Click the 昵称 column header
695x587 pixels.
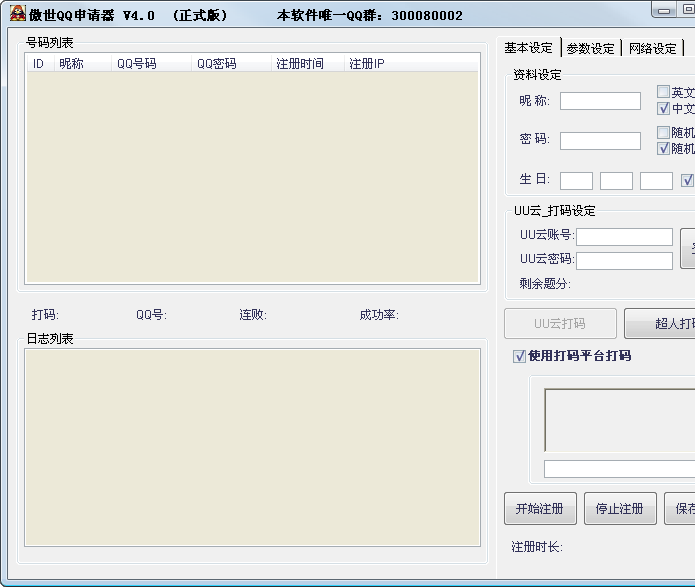82,63
